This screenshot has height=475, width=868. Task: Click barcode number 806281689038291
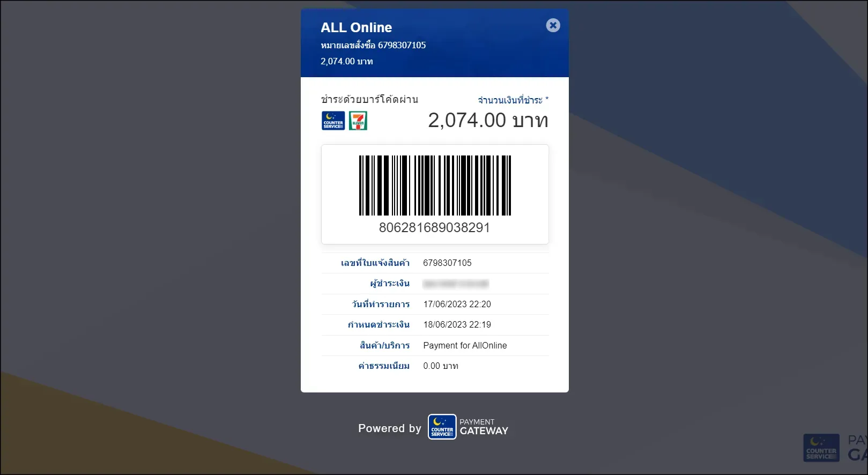pyautogui.click(x=434, y=228)
